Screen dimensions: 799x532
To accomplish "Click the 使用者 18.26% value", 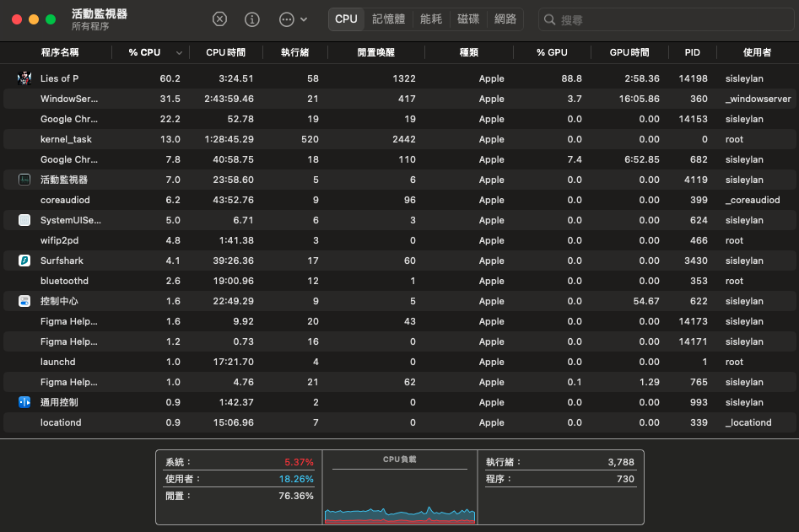I will (296, 479).
